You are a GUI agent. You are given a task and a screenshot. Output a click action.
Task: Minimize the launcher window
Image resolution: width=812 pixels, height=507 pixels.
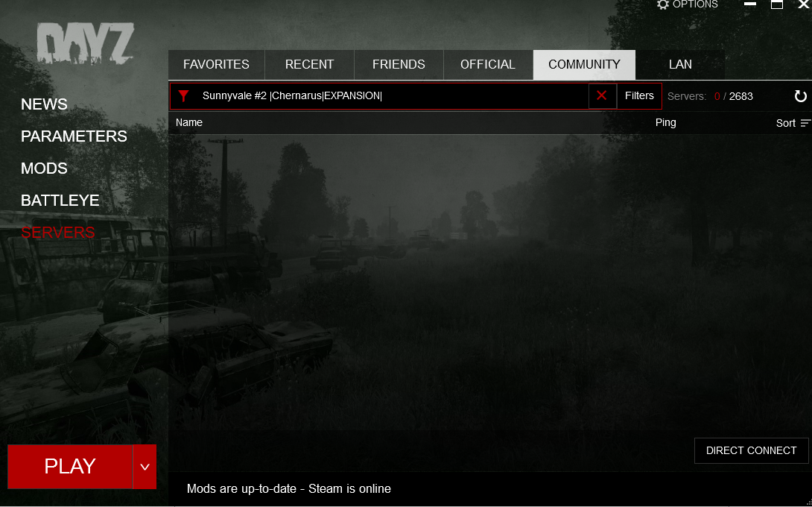750,4
